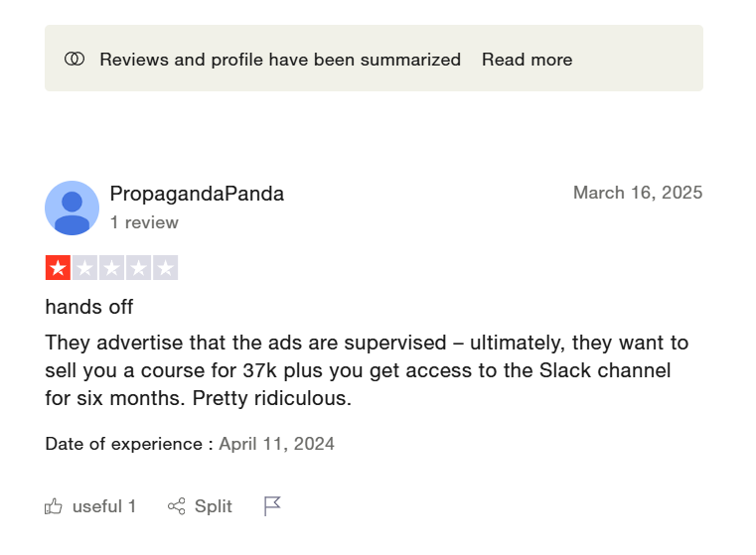
Task: Click the second gray rating star
Action: (x=84, y=268)
